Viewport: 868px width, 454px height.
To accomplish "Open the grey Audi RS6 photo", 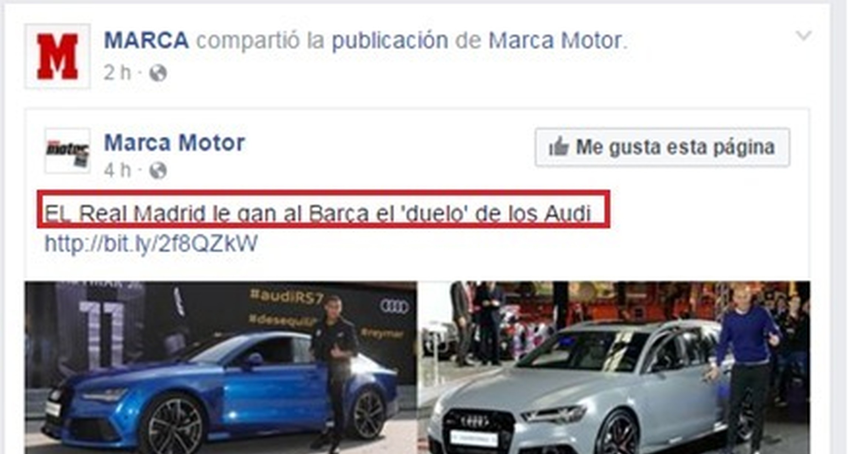I will [x=614, y=368].
